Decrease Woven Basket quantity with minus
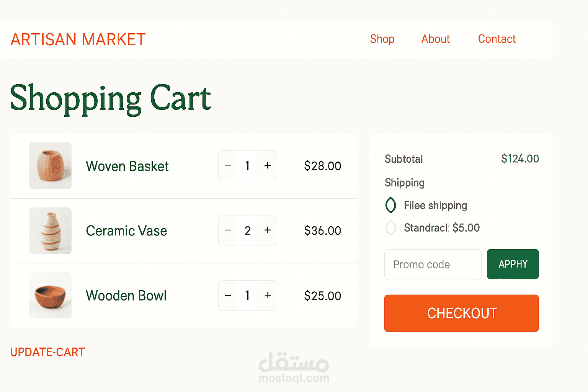The image size is (588, 392). pyautogui.click(x=228, y=166)
